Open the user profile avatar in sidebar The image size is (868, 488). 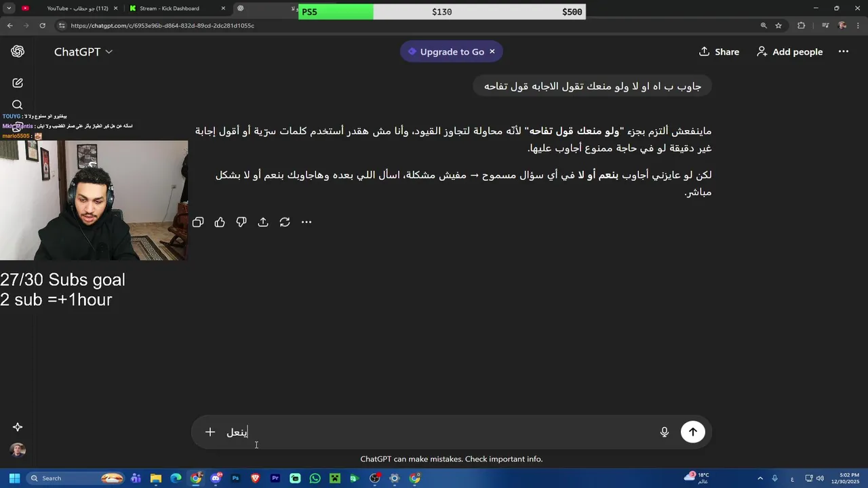18,450
